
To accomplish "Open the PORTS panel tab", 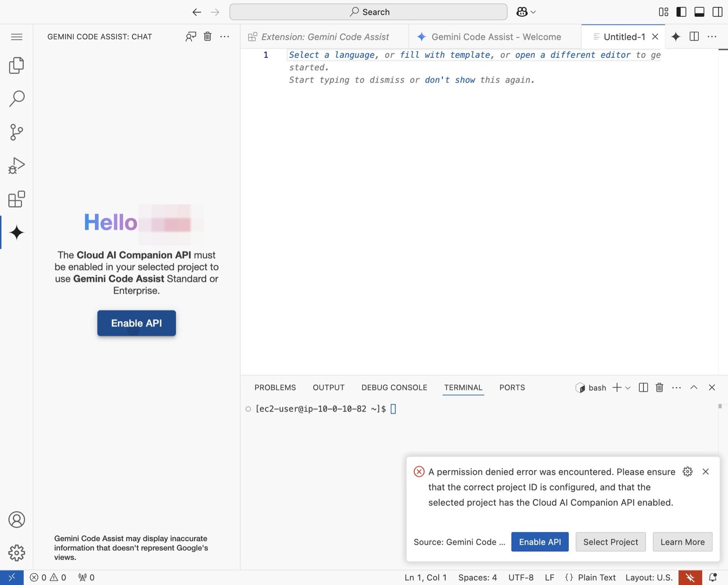I will (x=512, y=387).
